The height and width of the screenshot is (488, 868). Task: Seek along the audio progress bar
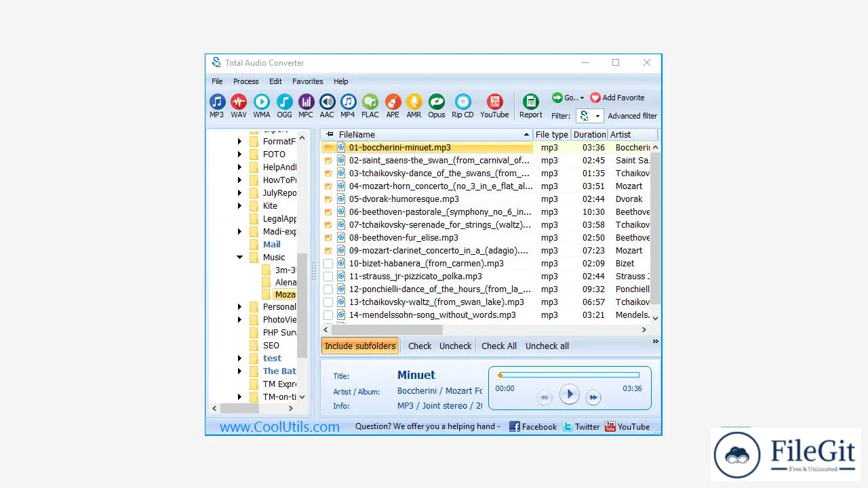tap(569, 375)
